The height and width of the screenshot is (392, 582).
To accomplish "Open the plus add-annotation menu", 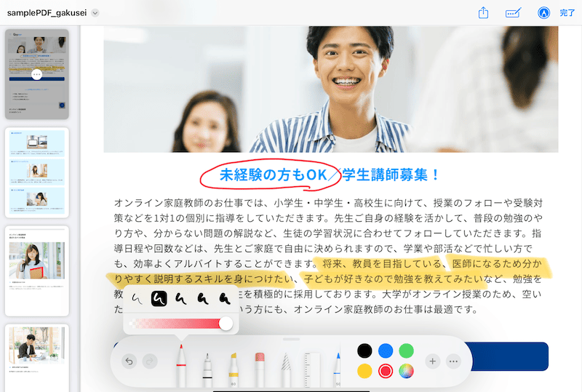I will (x=432, y=361).
